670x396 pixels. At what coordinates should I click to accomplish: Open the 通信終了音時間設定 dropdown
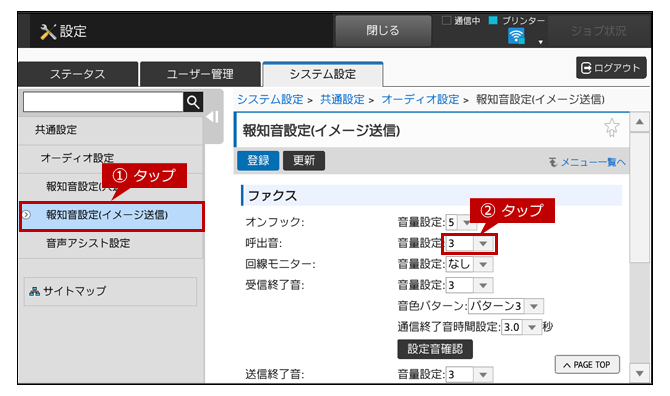(521, 327)
